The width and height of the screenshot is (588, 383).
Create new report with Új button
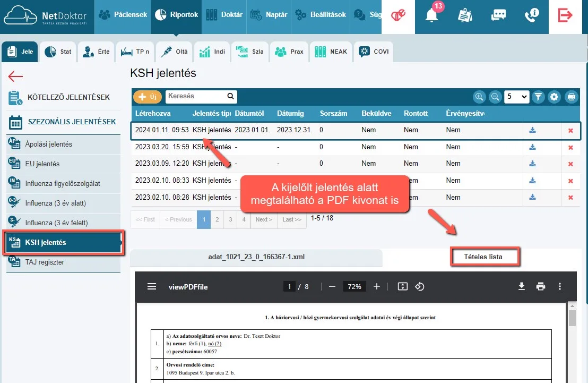[x=148, y=97]
